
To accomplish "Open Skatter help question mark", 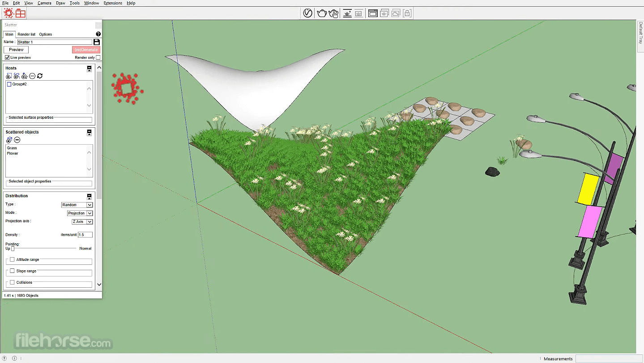I will (x=98, y=34).
